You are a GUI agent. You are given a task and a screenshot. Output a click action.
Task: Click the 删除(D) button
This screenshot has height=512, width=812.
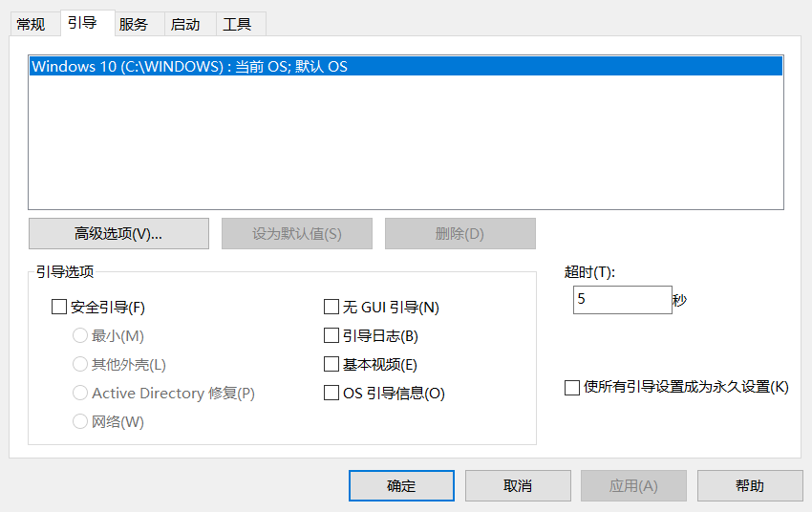point(459,233)
